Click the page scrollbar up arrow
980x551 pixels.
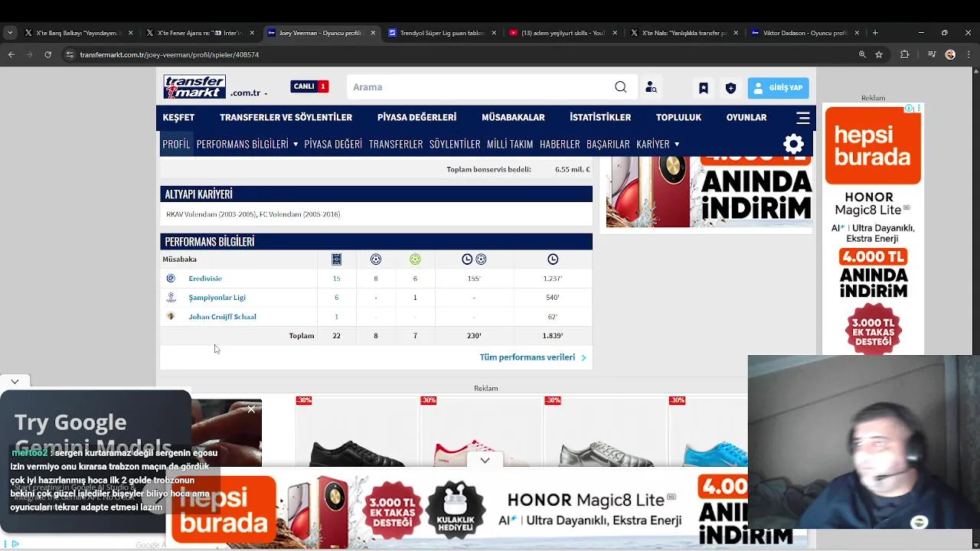click(975, 71)
